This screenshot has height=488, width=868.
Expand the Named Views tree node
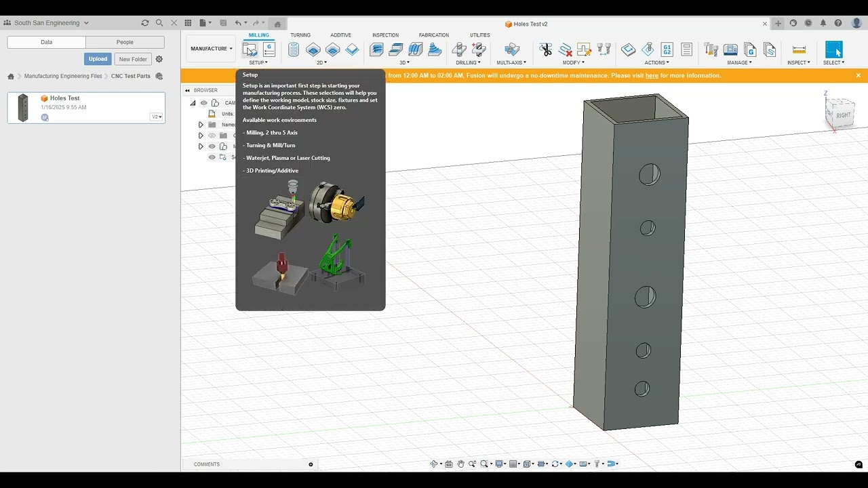pos(201,125)
